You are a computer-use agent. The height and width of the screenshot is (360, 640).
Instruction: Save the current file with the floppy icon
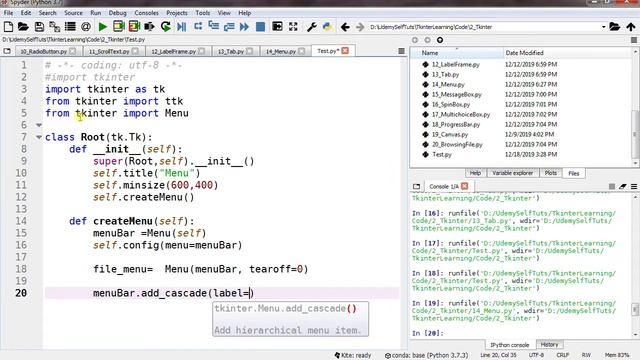[x=39, y=27]
